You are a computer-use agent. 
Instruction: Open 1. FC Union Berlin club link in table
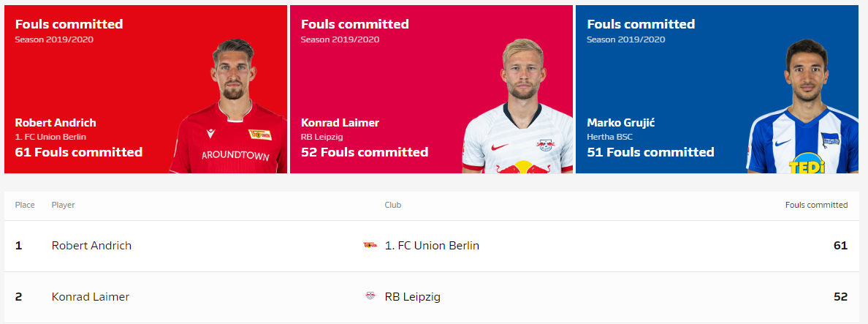(432, 246)
